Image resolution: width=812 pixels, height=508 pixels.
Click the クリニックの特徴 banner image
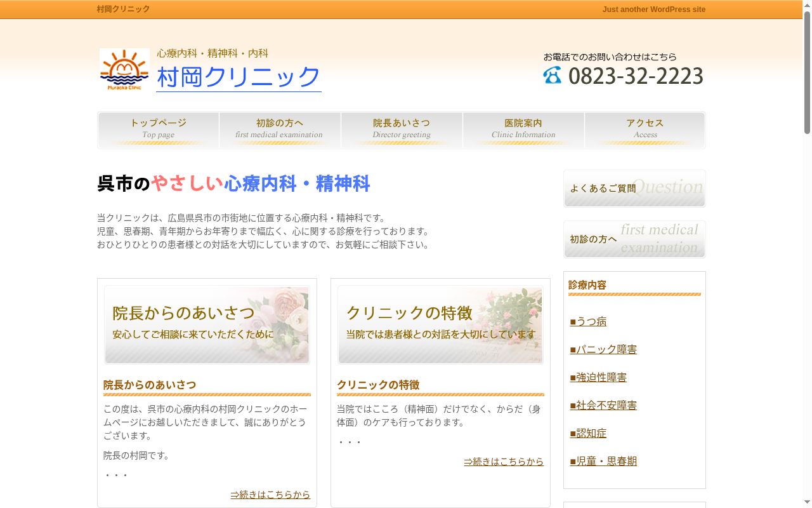pos(440,324)
